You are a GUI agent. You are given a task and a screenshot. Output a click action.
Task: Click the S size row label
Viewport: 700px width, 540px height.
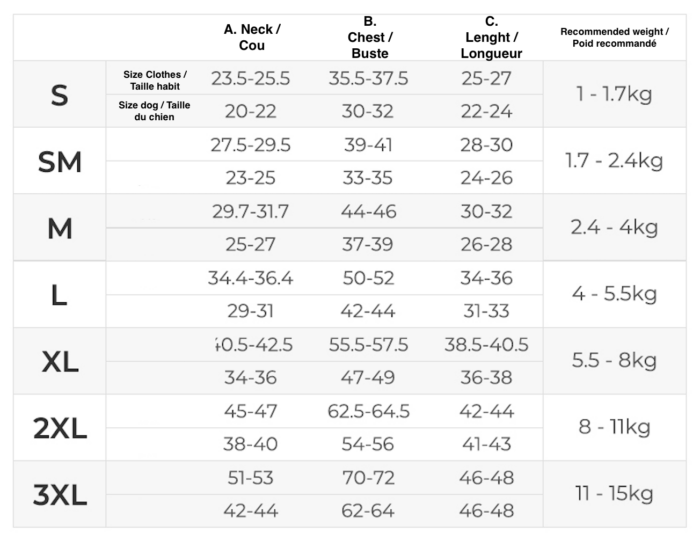pos(59,95)
